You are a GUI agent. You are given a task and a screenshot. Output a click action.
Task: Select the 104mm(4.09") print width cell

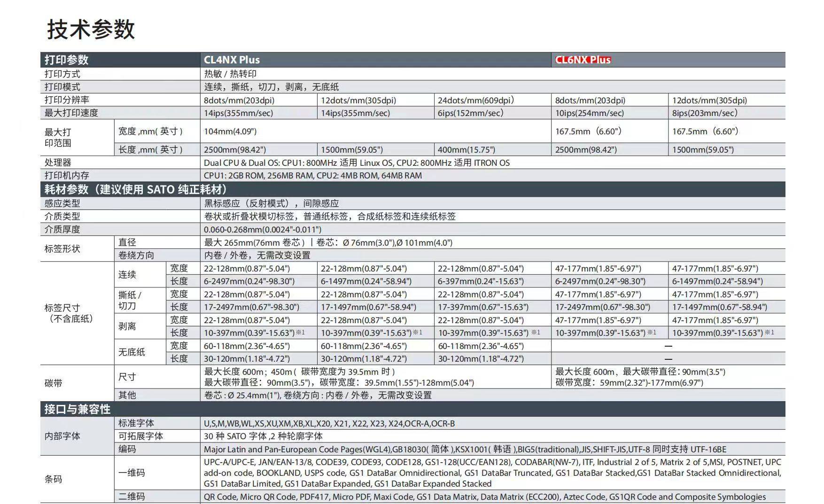230,132
